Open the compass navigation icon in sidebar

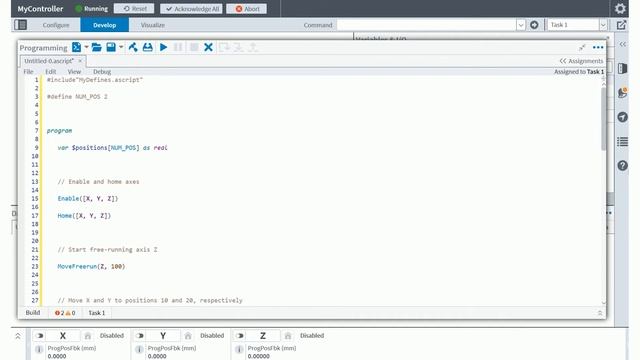[x=622, y=117]
